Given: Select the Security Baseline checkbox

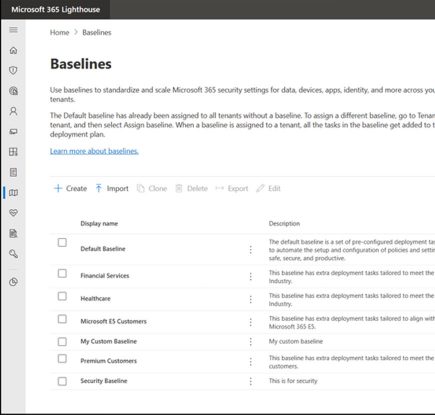Looking at the screenshot, I should tap(62, 381).
